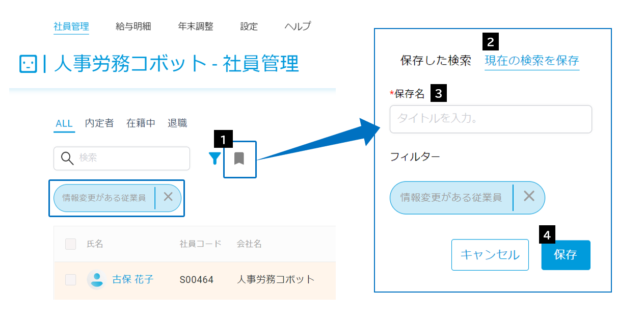
Task: Switch to the 内定者 tab
Action: point(99,123)
